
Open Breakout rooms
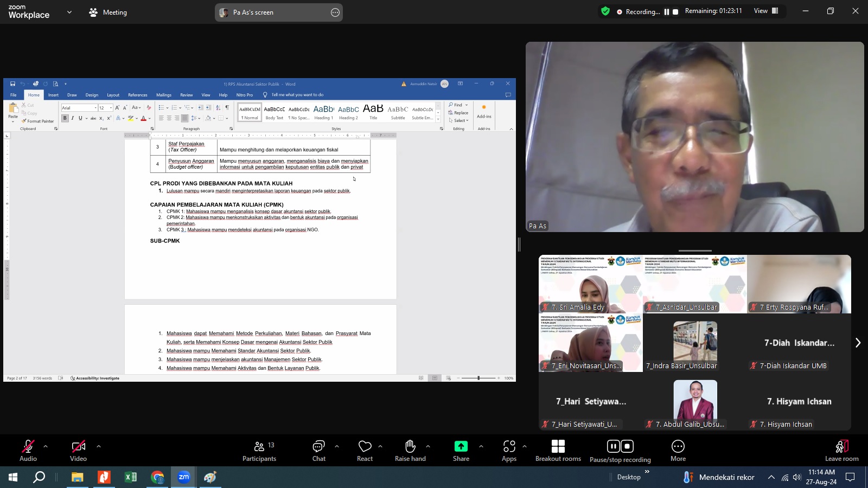tap(558, 450)
